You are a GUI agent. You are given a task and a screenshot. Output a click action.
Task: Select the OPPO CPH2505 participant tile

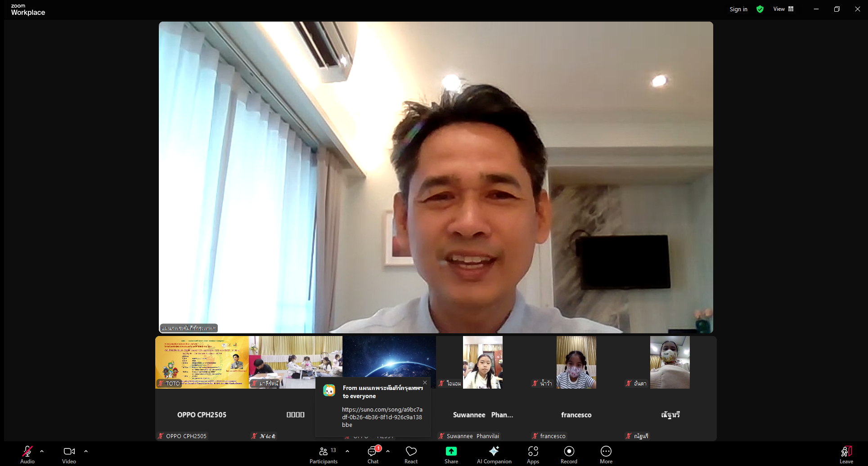pyautogui.click(x=202, y=415)
